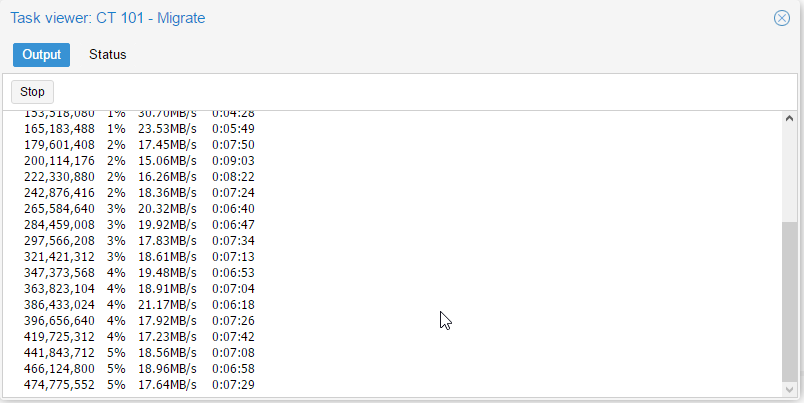The image size is (804, 403).
Task: Click the 179,601,408 log entry
Action: [139, 145]
